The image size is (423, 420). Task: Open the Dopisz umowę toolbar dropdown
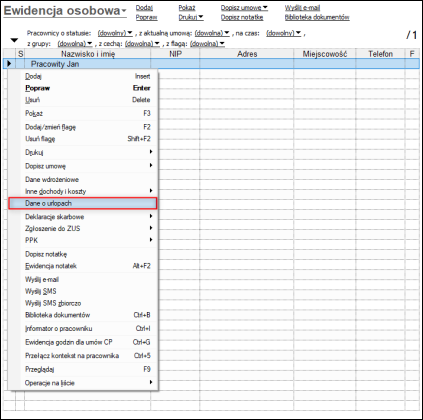[244, 8]
